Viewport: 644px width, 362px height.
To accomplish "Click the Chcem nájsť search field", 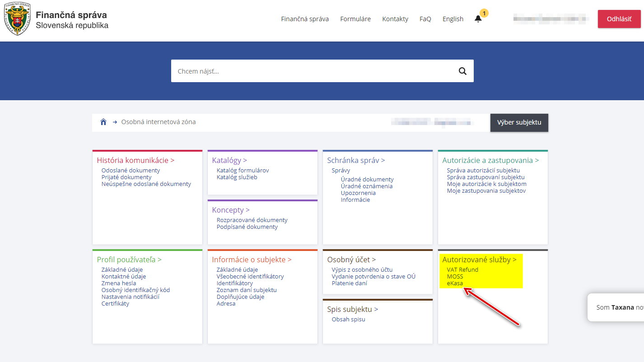I will tap(312, 71).
